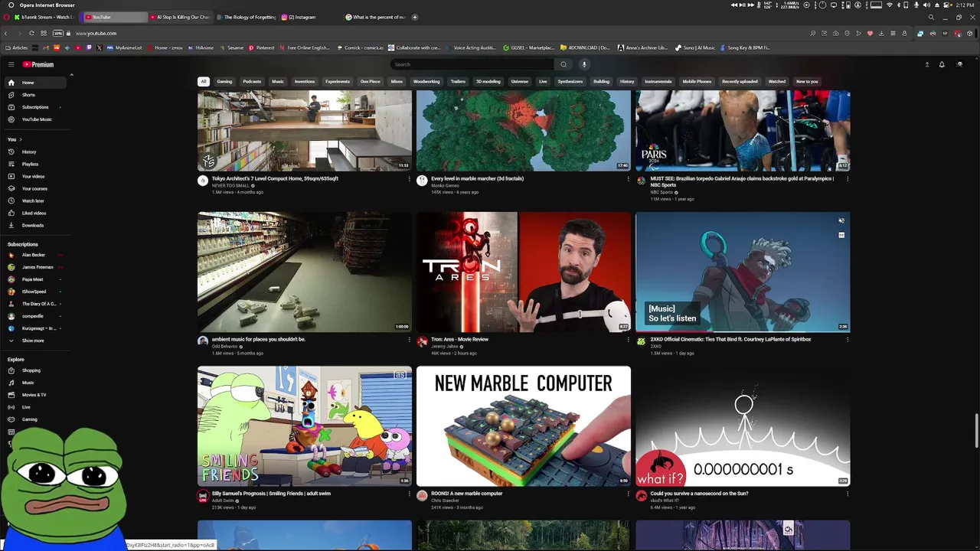Open options menu for nanosecond on the Sun video
Screen dimensions: 980x551
(x=848, y=494)
